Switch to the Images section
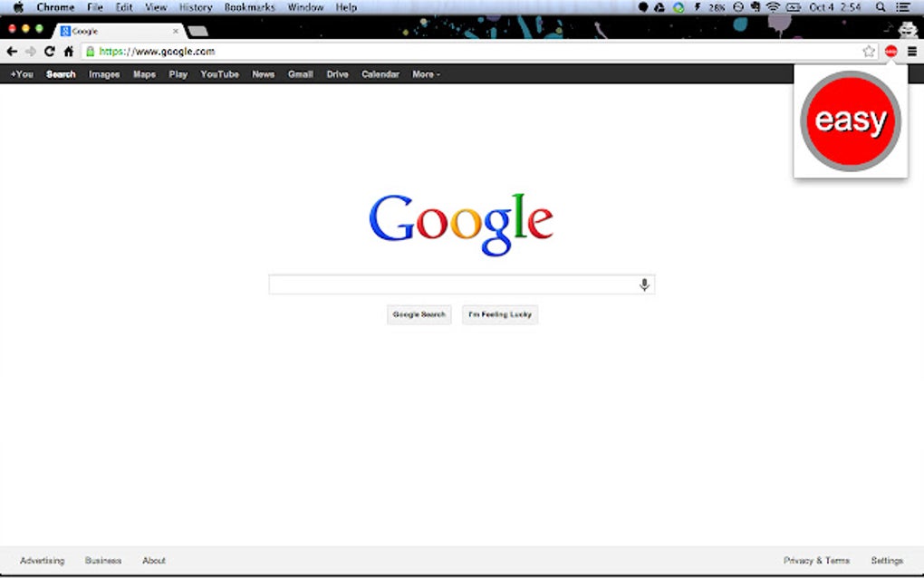Viewport: 924px width, 578px height. 103,73
